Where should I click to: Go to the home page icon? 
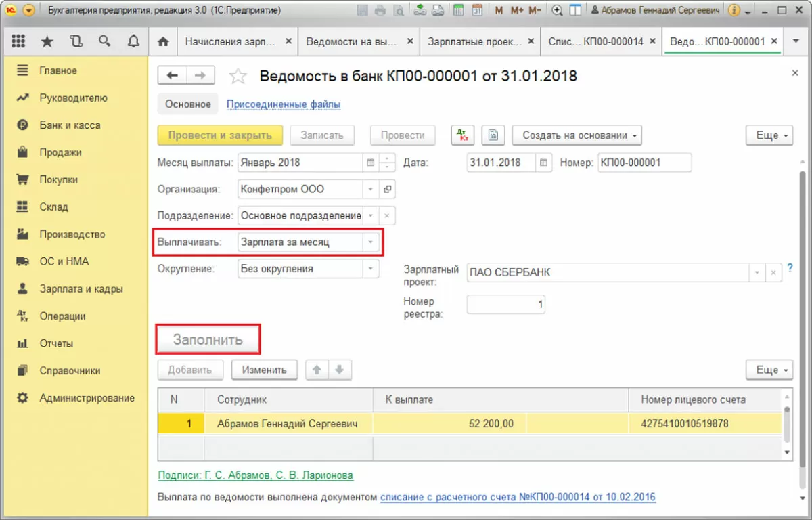[x=163, y=41]
